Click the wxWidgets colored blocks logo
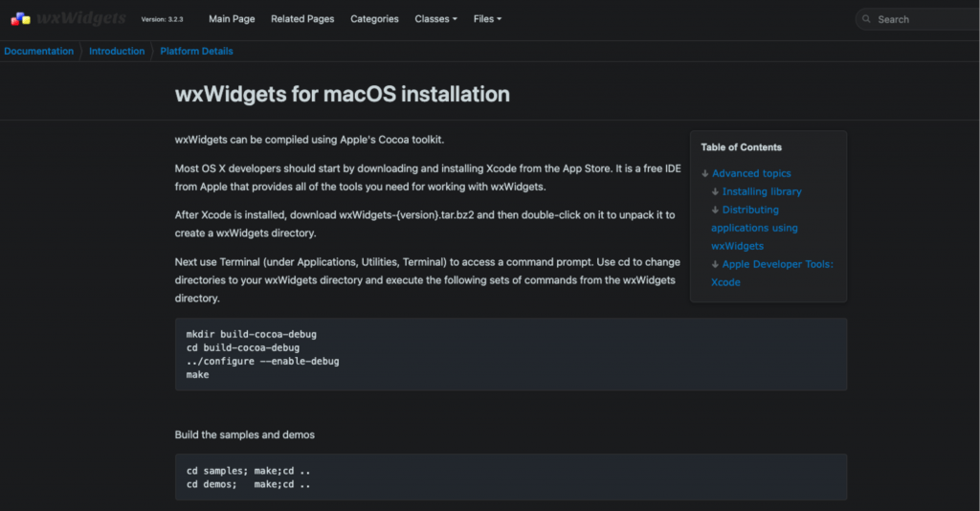Image resolution: width=980 pixels, height=511 pixels. (x=21, y=19)
